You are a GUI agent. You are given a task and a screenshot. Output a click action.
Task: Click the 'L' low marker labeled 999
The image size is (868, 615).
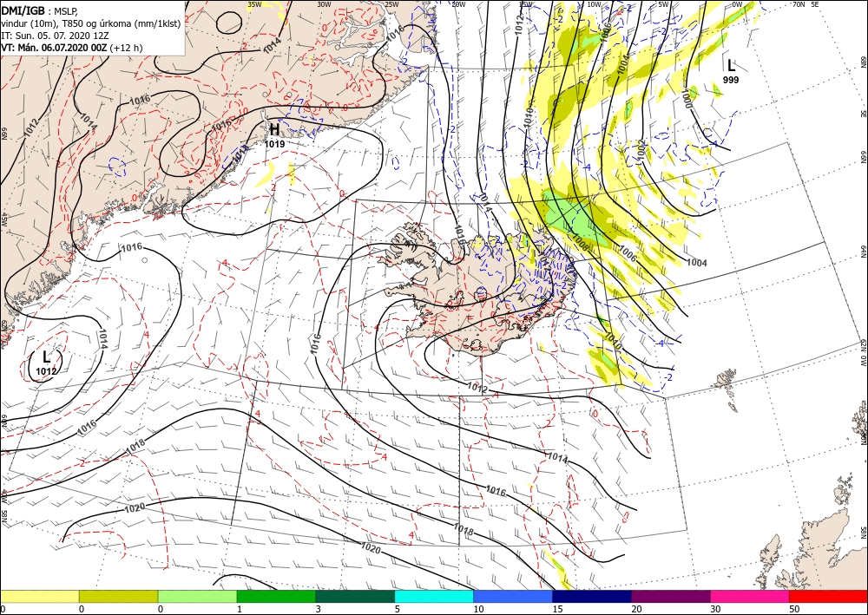click(x=731, y=66)
